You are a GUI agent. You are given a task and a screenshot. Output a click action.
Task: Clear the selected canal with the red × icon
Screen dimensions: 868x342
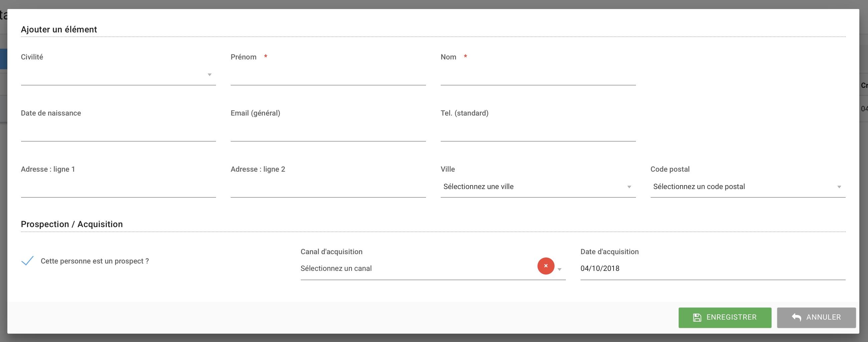[x=546, y=266]
